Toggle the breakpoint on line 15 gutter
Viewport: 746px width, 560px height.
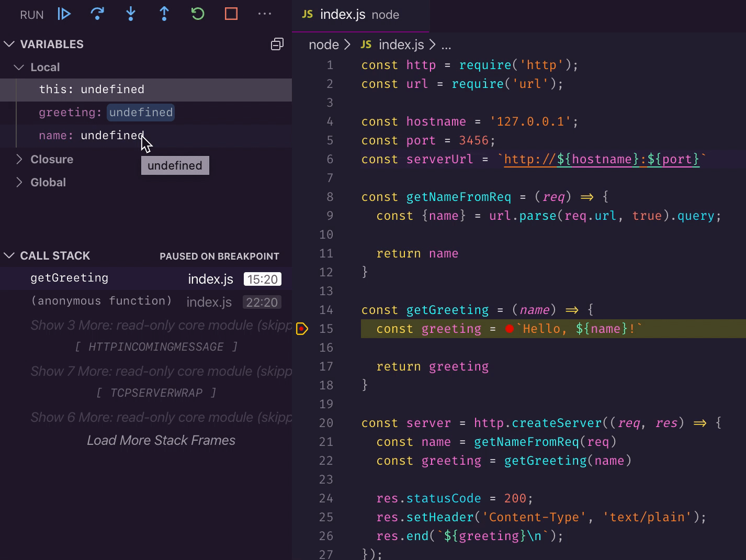(302, 329)
